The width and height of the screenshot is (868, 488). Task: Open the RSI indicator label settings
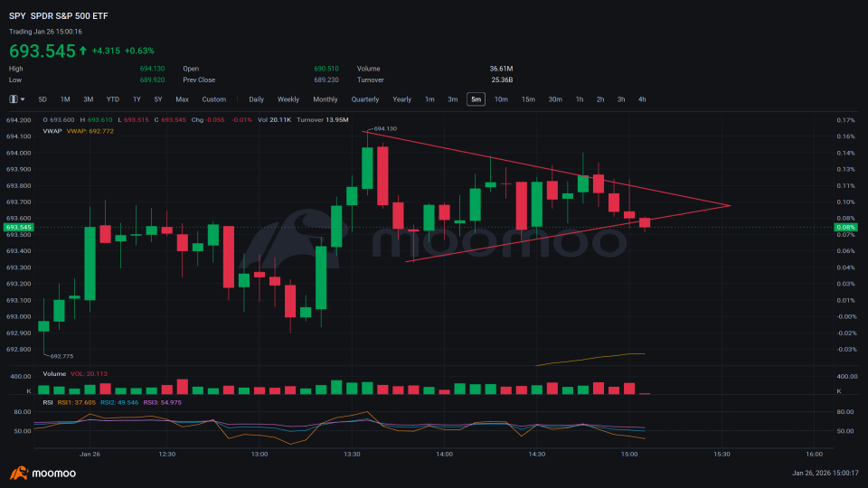[48, 402]
